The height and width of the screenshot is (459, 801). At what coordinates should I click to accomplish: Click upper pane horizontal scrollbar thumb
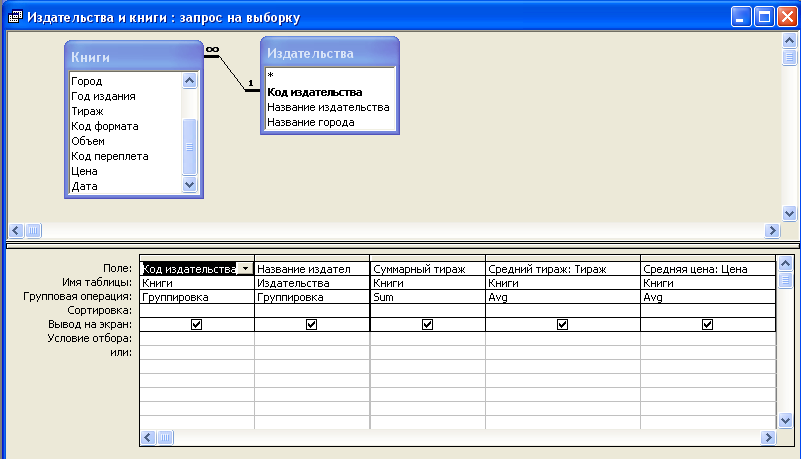pos(33,231)
